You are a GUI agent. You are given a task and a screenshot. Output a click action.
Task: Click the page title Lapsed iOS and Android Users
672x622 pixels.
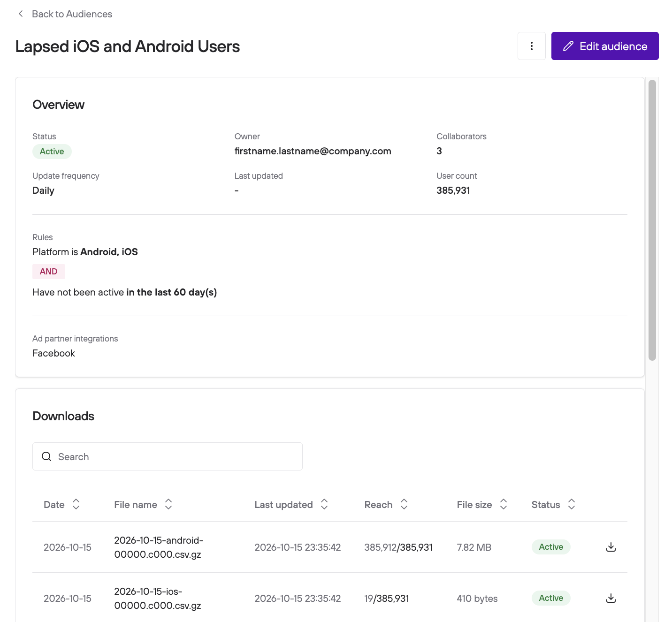[128, 46]
